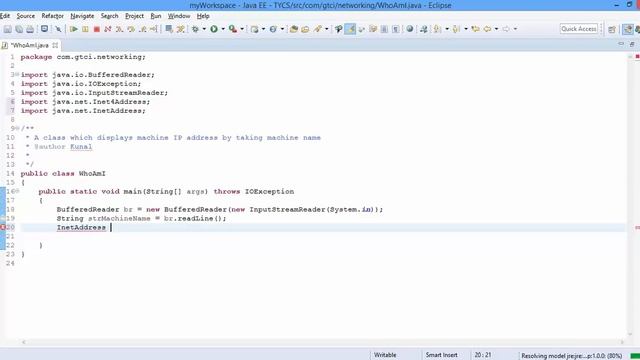Open the Navigate menu

coord(82,16)
